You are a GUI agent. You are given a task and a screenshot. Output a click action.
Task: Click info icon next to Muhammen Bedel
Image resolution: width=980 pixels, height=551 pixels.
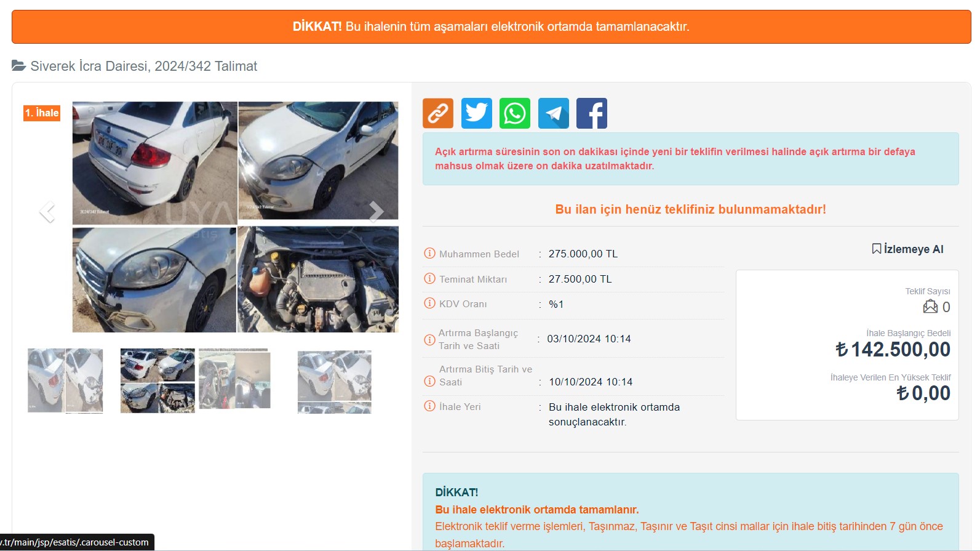coord(429,254)
